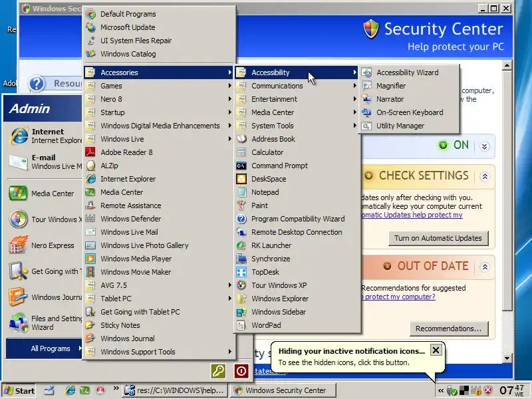Click Internet Explorer quick launch icon
532x399 pixels.
(70, 390)
